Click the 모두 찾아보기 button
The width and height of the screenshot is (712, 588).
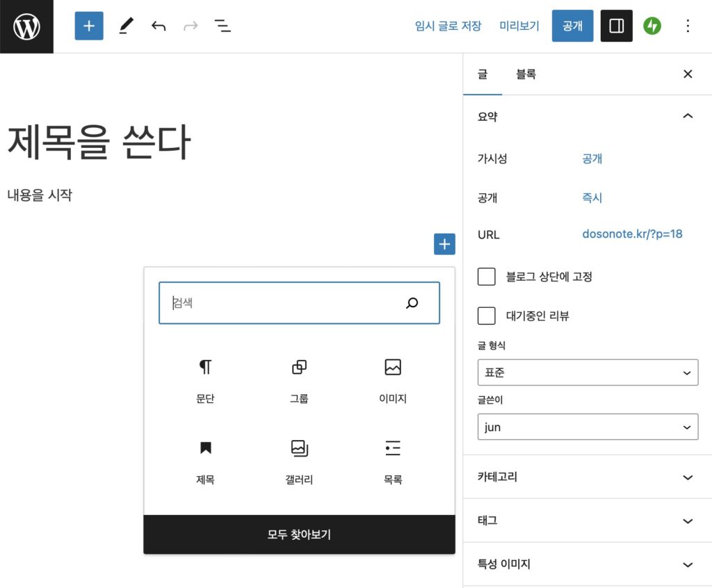tap(299, 534)
